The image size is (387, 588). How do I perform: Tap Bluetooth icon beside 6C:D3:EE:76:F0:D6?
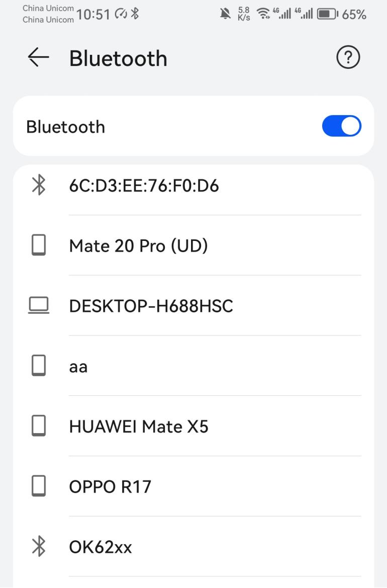point(39,186)
